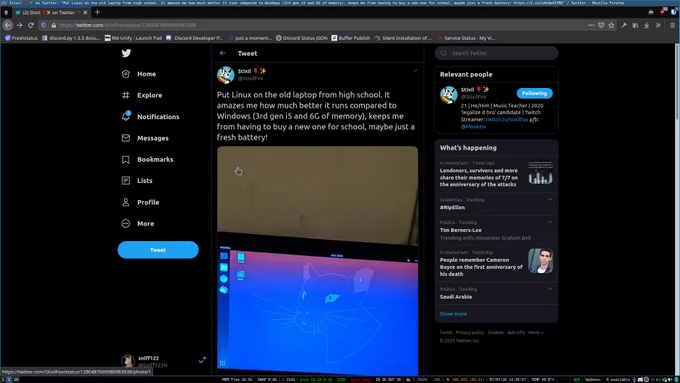Viewport: 680px width, 383px height.
Task: Open the Saudi Arabia trend
Action: pyautogui.click(x=496, y=293)
